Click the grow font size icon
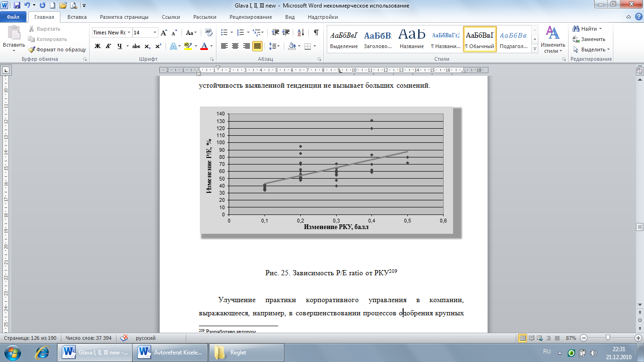Image resolution: width=644 pixels, height=362 pixels. [x=164, y=33]
